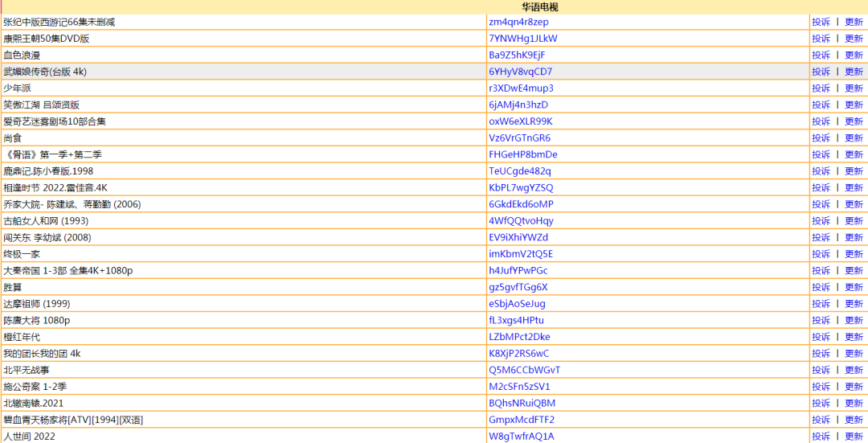Click 投诉 for 康熙王朝50集DVD版 row
This screenshot has height=443, width=868.
pyautogui.click(x=821, y=39)
